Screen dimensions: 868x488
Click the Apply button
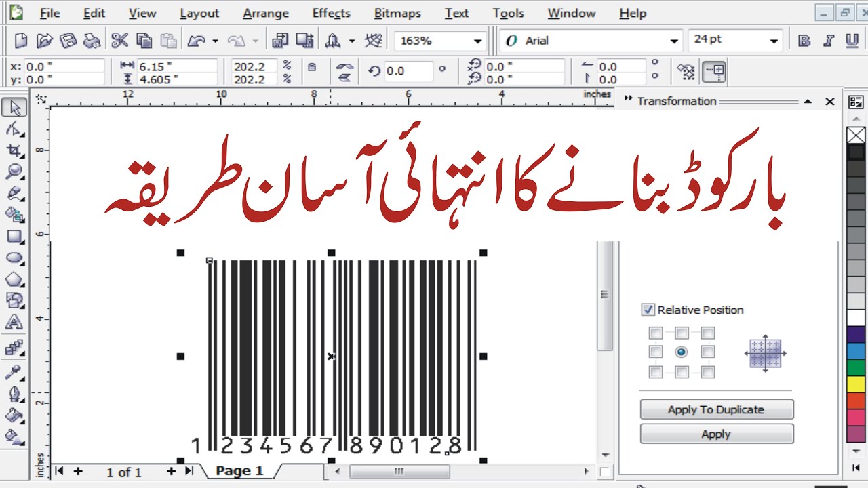[716, 434]
